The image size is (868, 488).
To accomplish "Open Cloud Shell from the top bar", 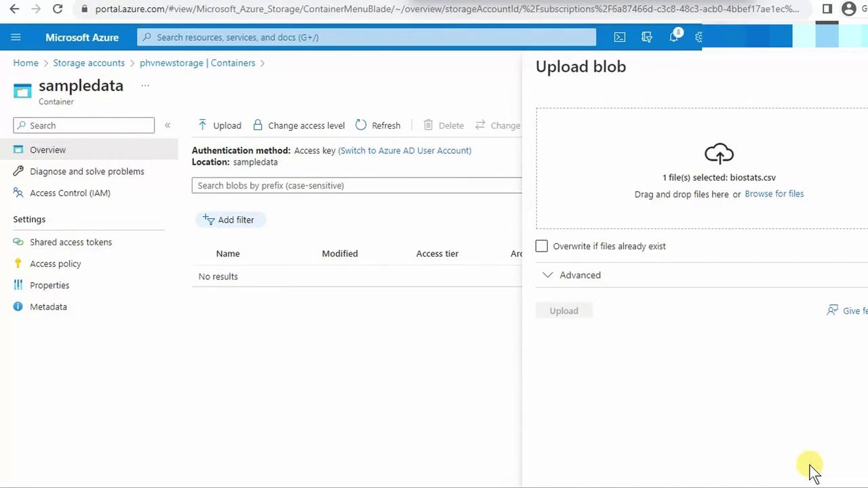I will (x=620, y=37).
